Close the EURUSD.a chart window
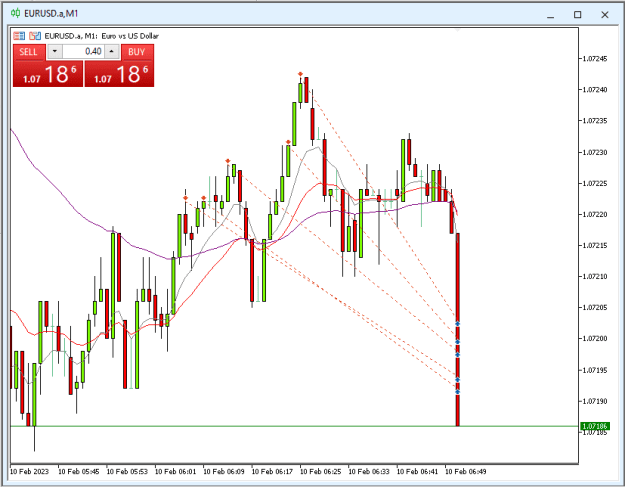This screenshot has height=487, width=625. 605,15
